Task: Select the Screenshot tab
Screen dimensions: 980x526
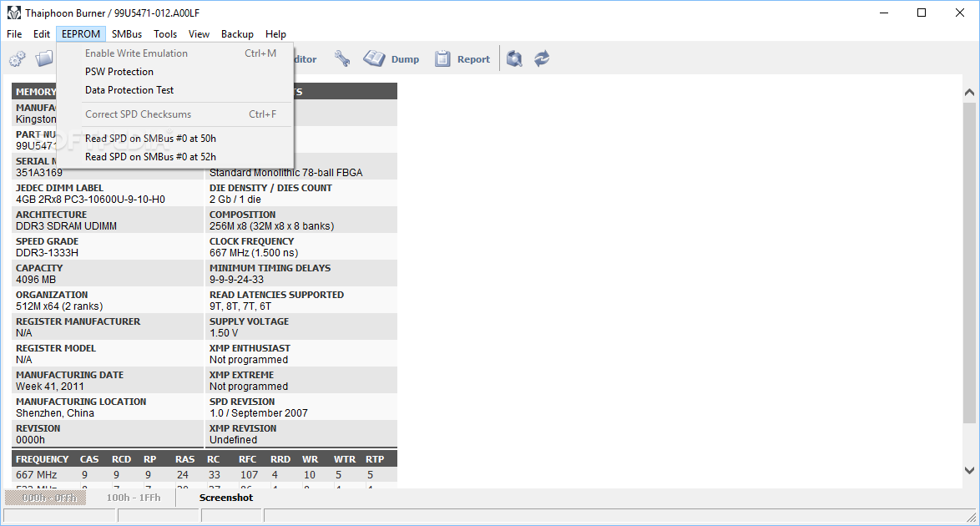Action: (226, 498)
